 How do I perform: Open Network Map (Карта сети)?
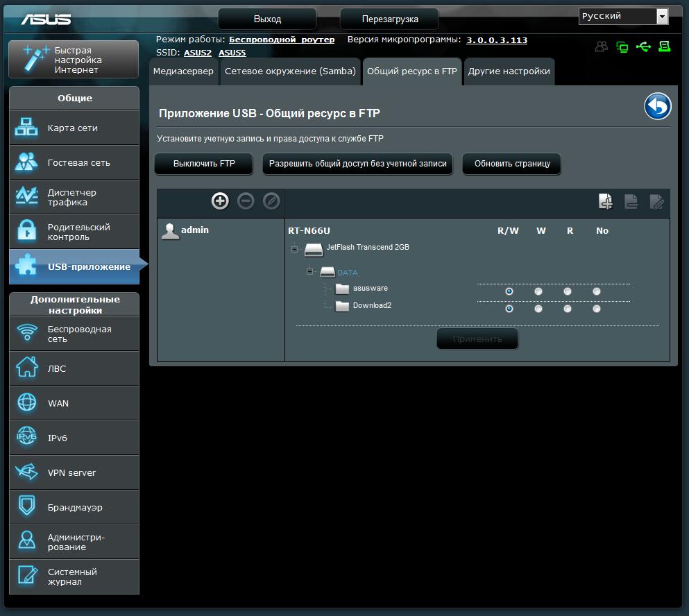tap(74, 128)
